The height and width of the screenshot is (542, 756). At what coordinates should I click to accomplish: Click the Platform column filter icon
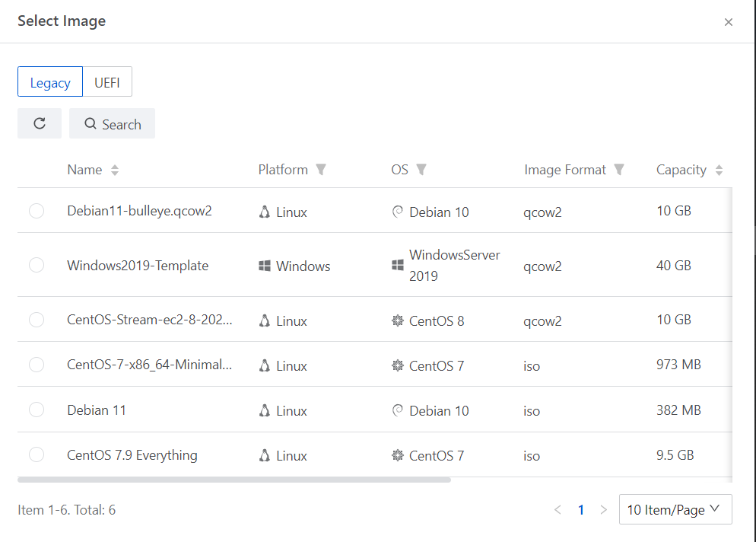(x=321, y=170)
